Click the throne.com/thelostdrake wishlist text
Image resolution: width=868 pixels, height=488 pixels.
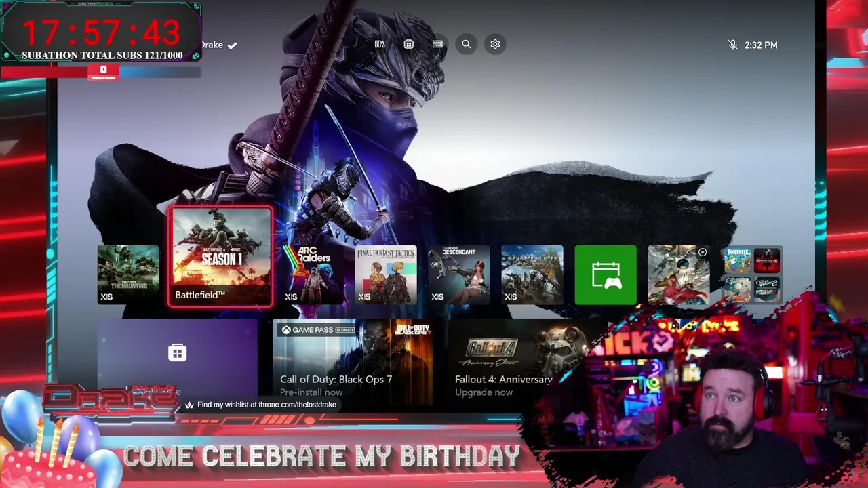pyautogui.click(x=267, y=405)
